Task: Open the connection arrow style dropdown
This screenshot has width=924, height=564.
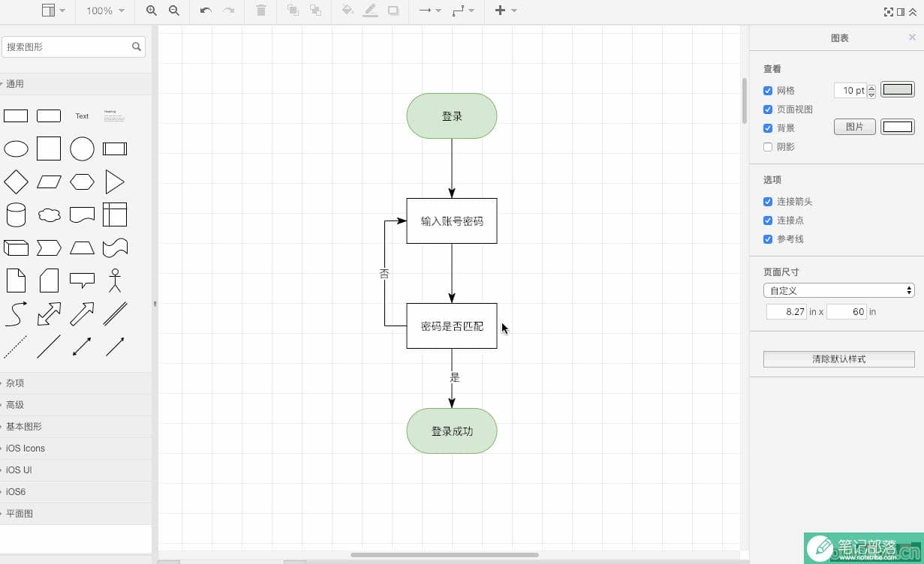Action: coord(430,10)
